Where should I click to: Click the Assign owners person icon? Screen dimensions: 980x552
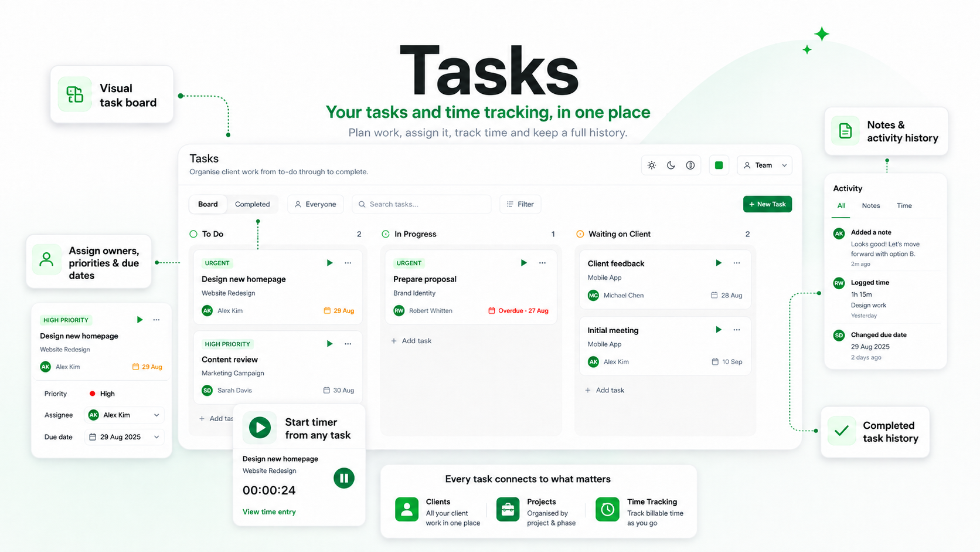pyautogui.click(x=47, y=260)
